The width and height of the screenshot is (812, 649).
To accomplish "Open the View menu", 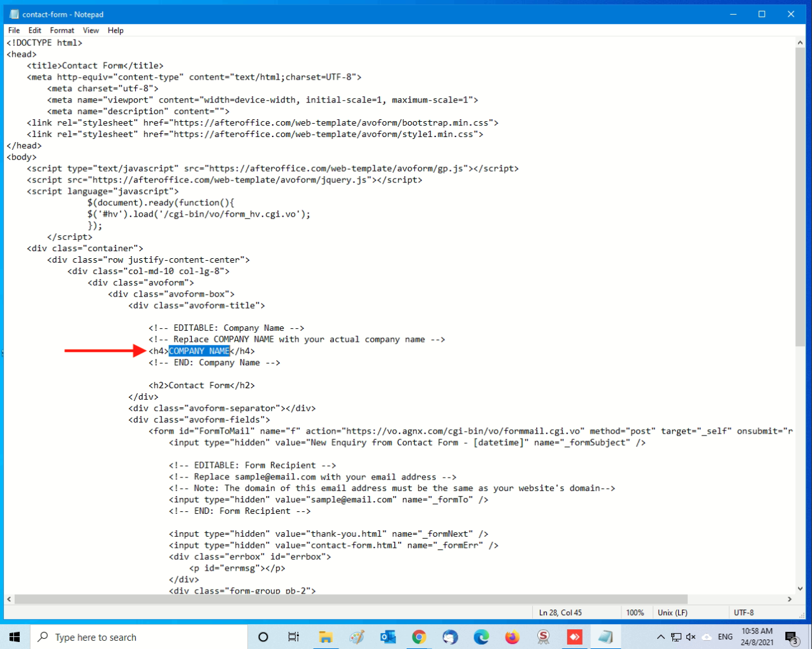I will (x=91, y=30).
